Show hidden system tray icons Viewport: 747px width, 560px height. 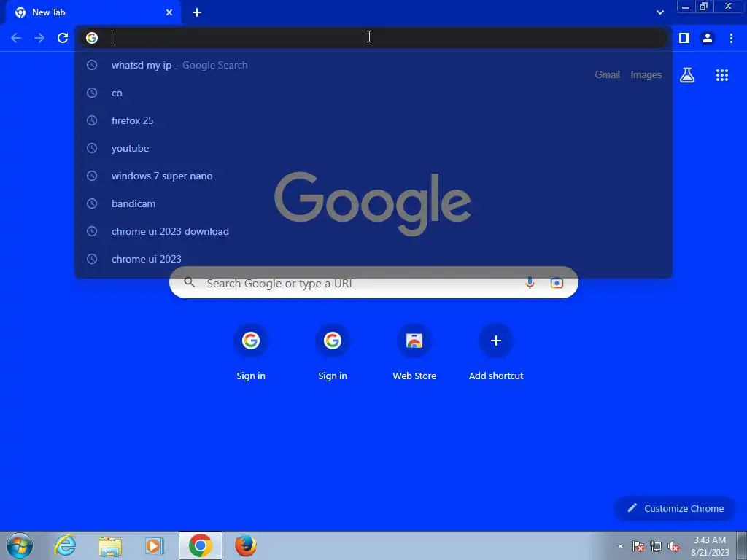[x=620, y=546]
